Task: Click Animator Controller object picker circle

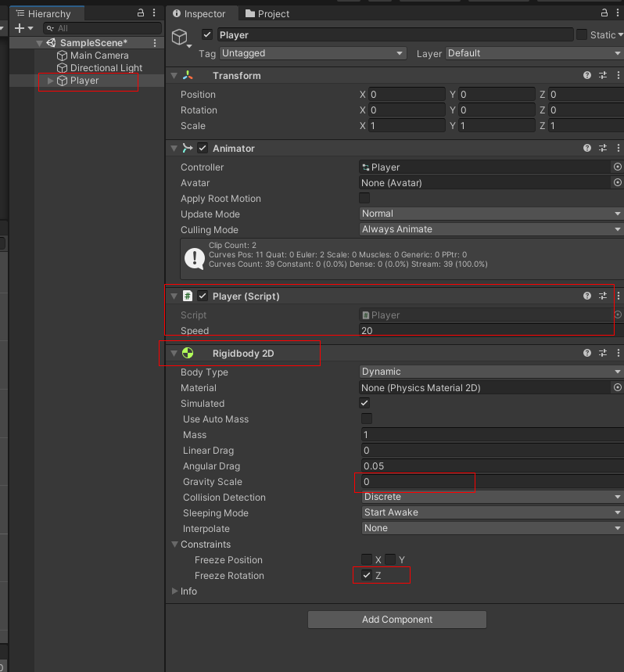Action: coord(618,167)
